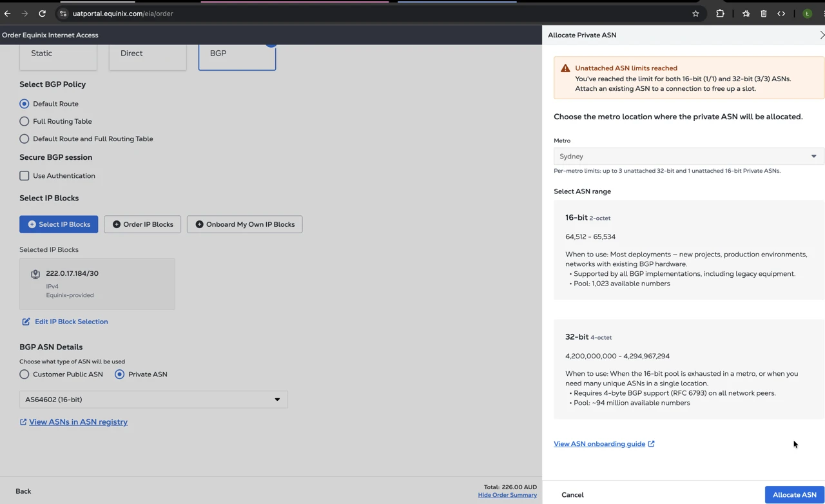Click the trash can extension icon
Screen dimensions: 825x504
(x=764, y=14)
